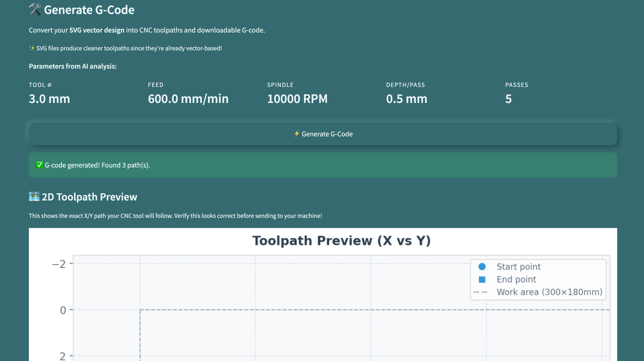The image size is (644, 361).
Task: Click the lightning bolt icon on button
Action: click(296, 134)
